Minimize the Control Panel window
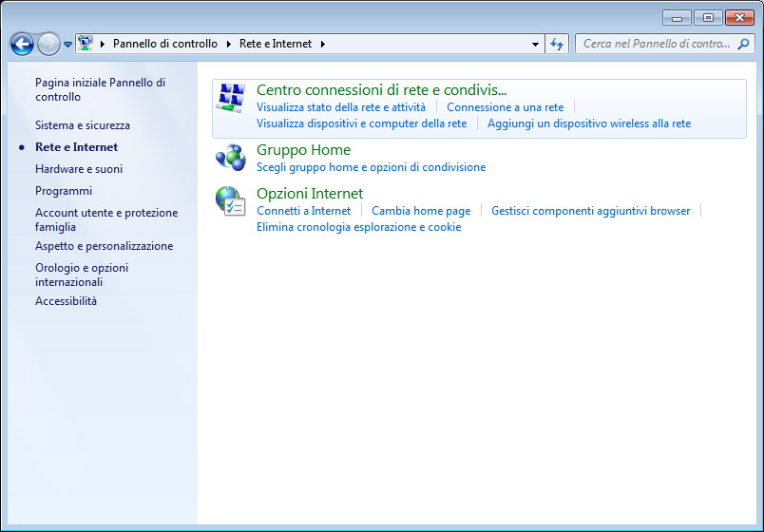 pyautogui.click(x=677, y=18)
